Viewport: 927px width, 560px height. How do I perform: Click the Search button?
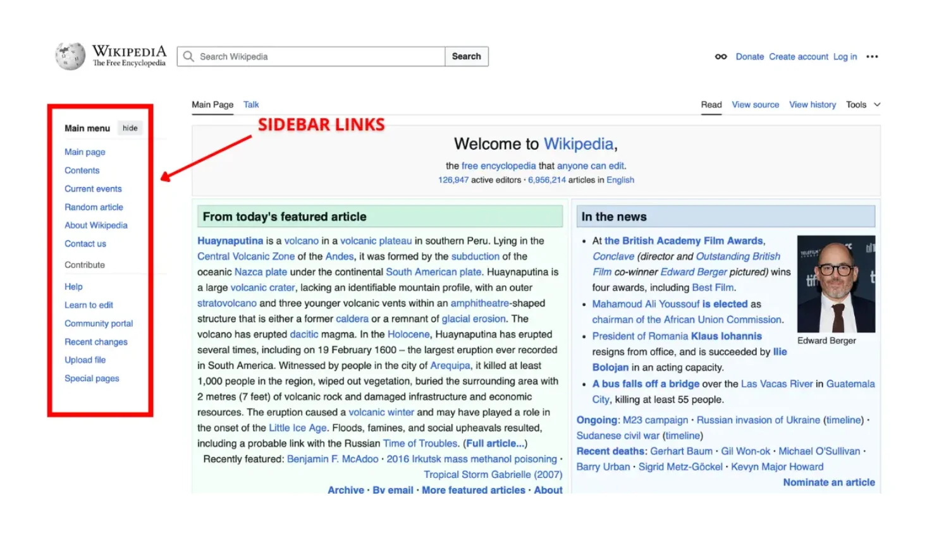pos(466,56)
